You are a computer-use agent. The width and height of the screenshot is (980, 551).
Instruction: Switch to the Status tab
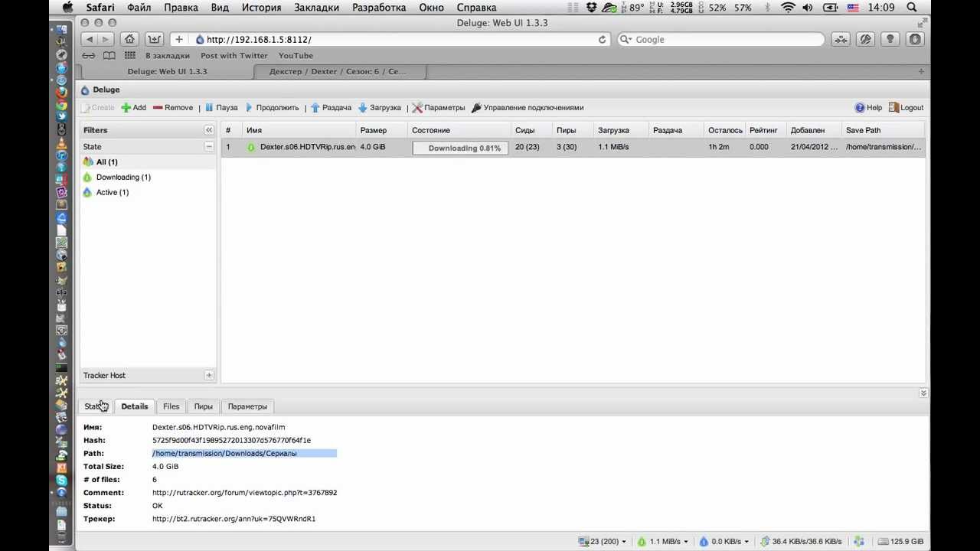96,406
